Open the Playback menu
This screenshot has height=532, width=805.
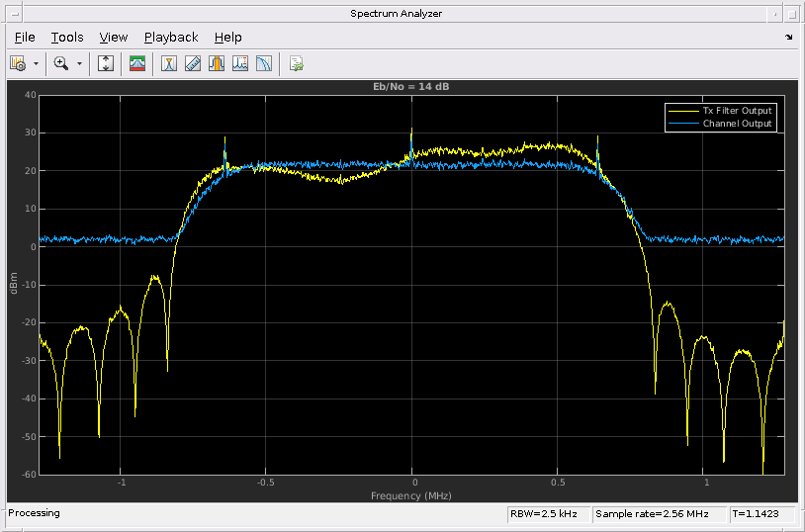tap(171, 37)
